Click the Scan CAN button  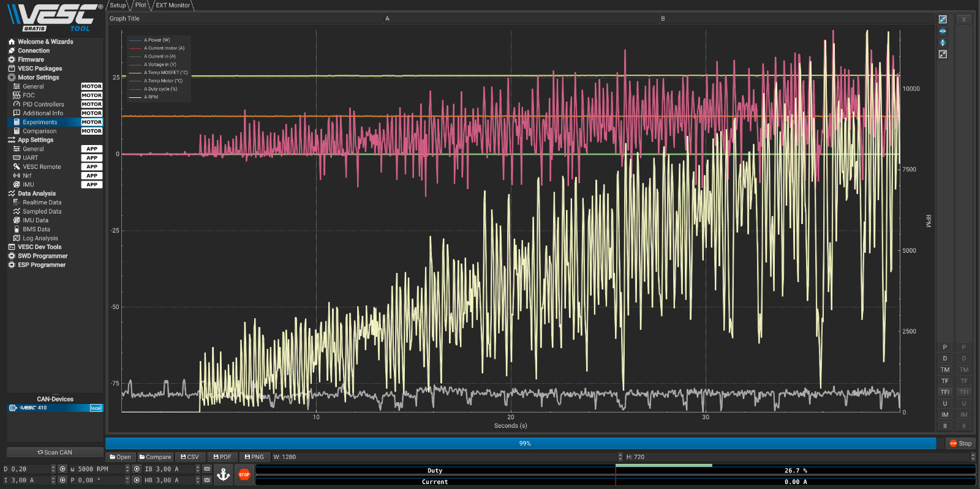(55, 453)
